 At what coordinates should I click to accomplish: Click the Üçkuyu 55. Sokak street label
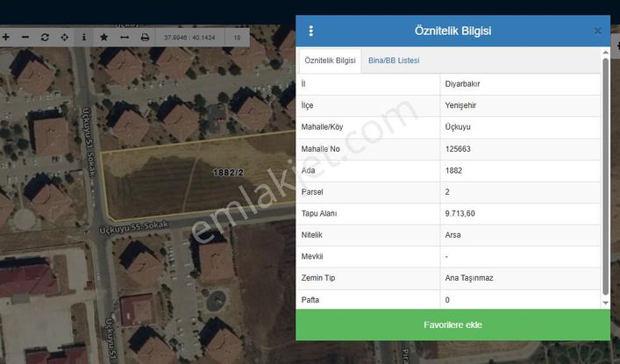(133, 227)
